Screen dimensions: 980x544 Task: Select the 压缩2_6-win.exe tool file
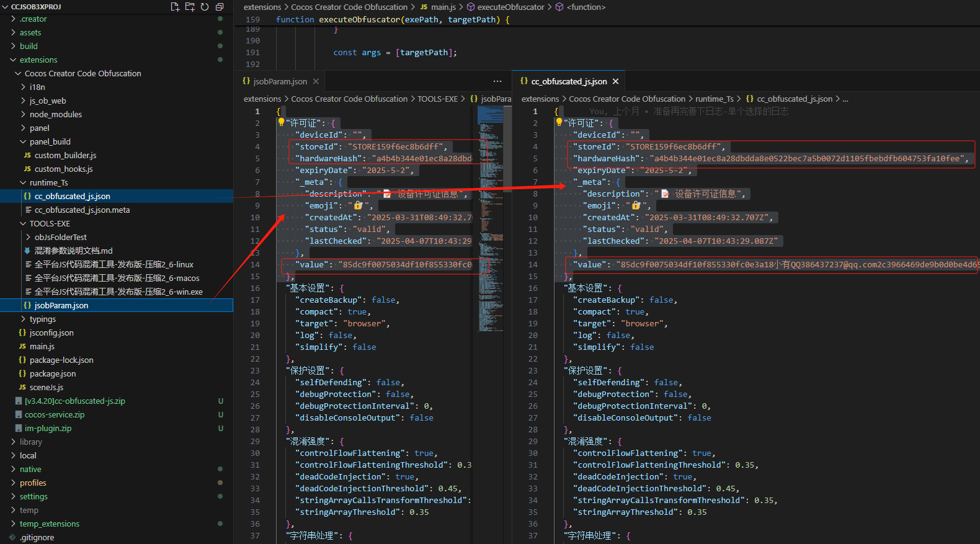click(x=118, y=292)
